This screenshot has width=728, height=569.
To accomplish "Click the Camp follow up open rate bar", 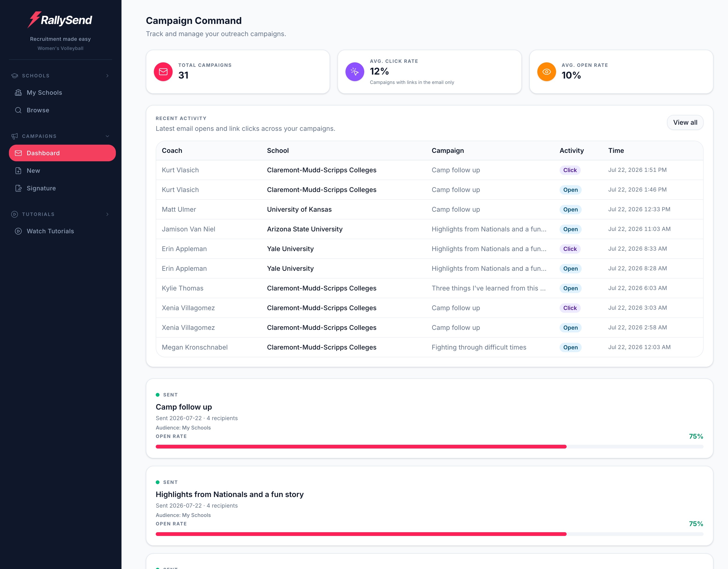I will coord(429,447).
